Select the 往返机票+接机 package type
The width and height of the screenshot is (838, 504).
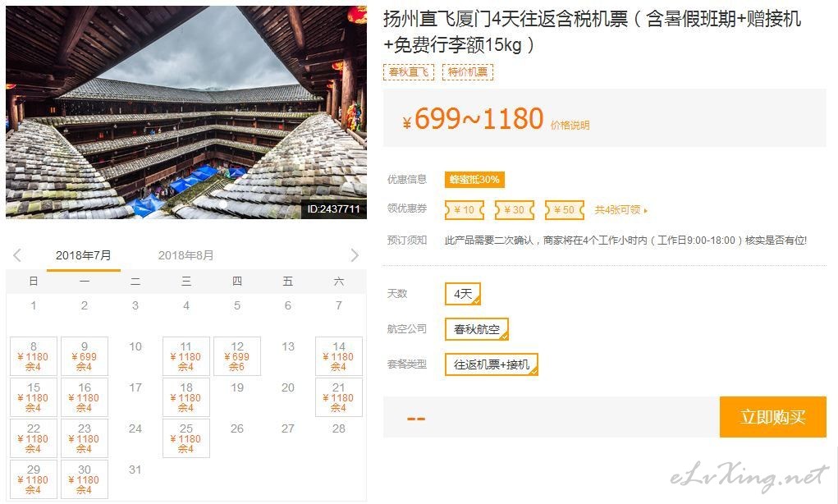click(x=491, y=364)
